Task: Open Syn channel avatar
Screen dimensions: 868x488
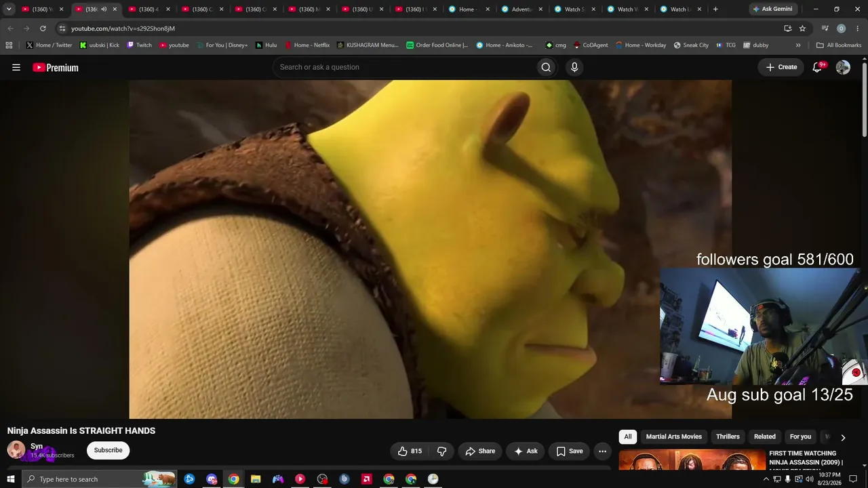Action: point(16,450)
